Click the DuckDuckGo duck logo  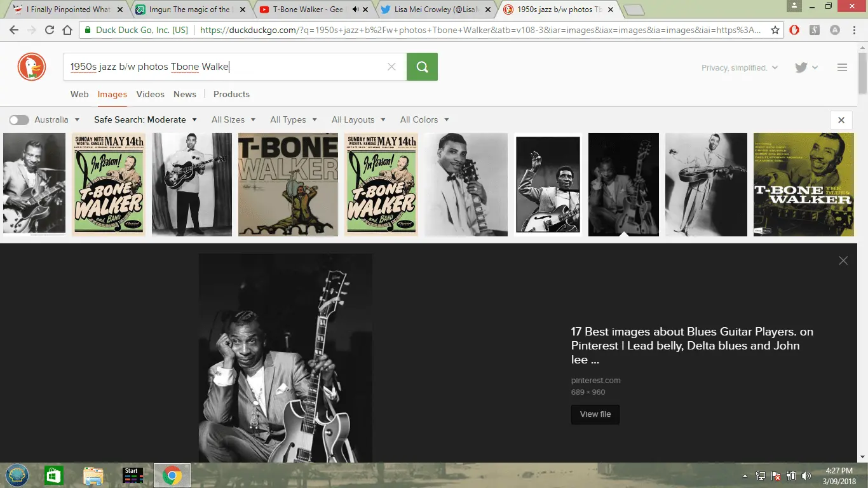tap(32, 67)
